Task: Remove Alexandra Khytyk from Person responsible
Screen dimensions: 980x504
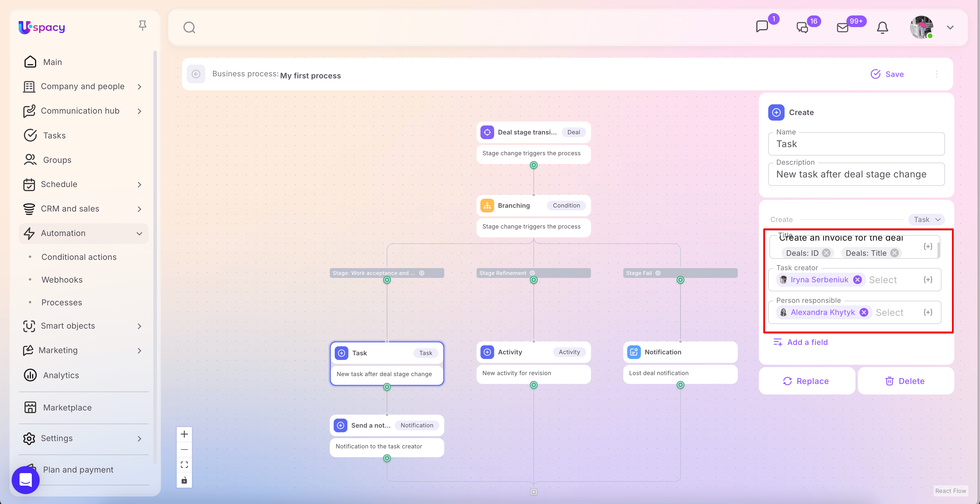Action: [x=864, y=312]
